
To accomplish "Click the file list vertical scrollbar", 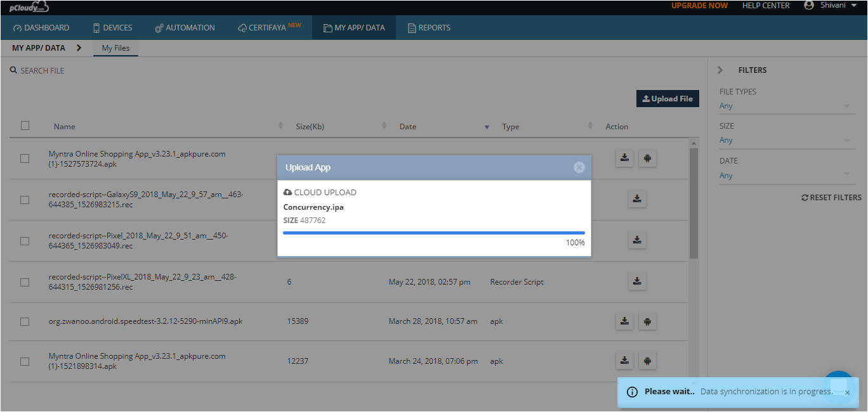I will (694, 203).
